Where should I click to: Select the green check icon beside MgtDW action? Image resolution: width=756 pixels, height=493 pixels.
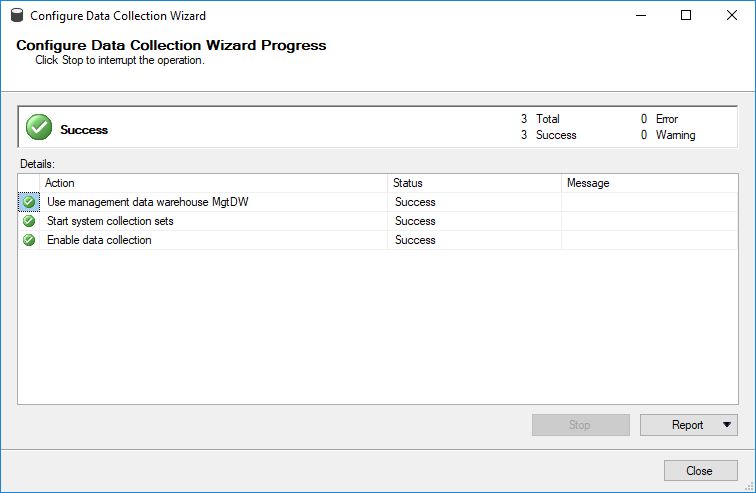point(29,202)
